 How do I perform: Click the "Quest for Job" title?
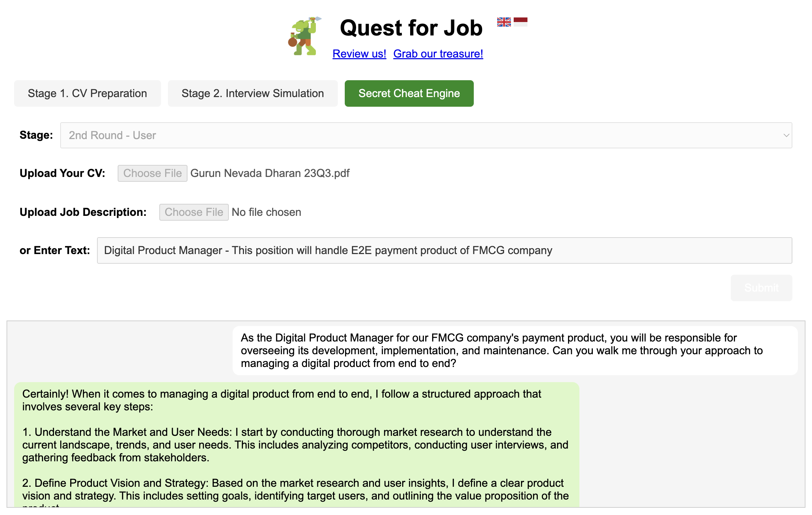coord(410,28)
